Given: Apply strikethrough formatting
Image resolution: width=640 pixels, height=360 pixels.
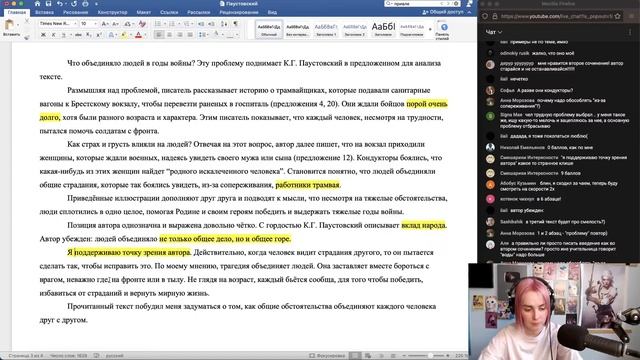Looking at the screenshot, I should pos(78,35).
